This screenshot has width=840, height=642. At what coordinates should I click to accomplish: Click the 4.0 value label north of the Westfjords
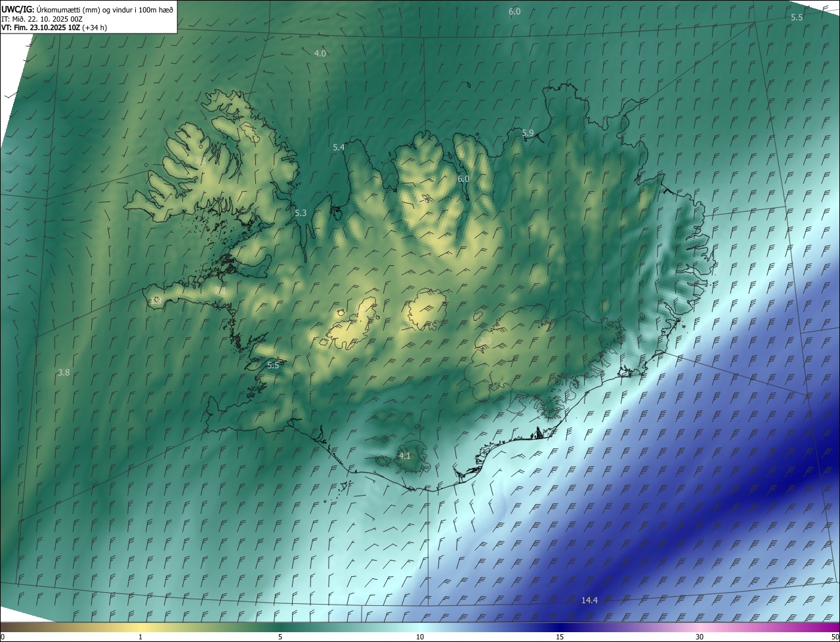320,53
